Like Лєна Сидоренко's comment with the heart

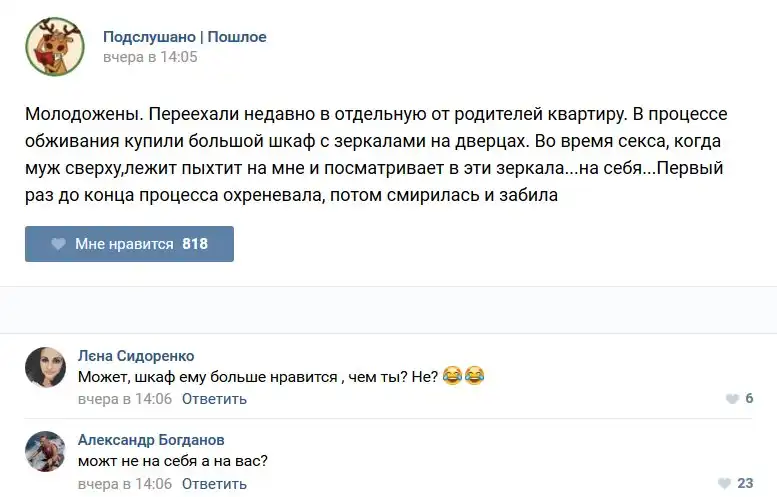tap(725, 399)
